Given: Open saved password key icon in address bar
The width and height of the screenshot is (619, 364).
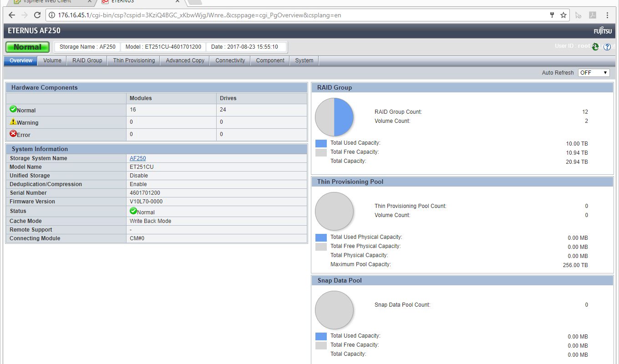Looking at the screenshot, I should pyautogui.click(x=552, y=15).
